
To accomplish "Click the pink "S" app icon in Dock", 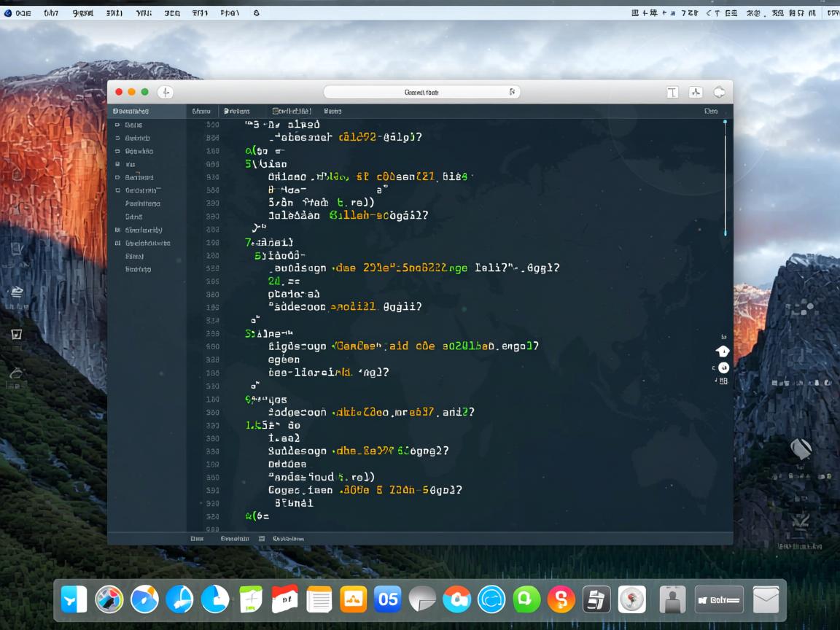I will (561, 599).
